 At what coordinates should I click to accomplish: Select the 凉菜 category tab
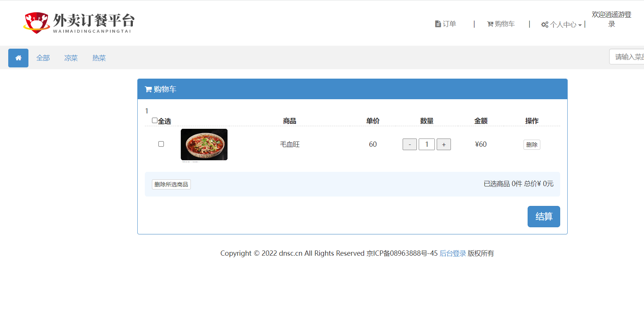click(71, 58)
